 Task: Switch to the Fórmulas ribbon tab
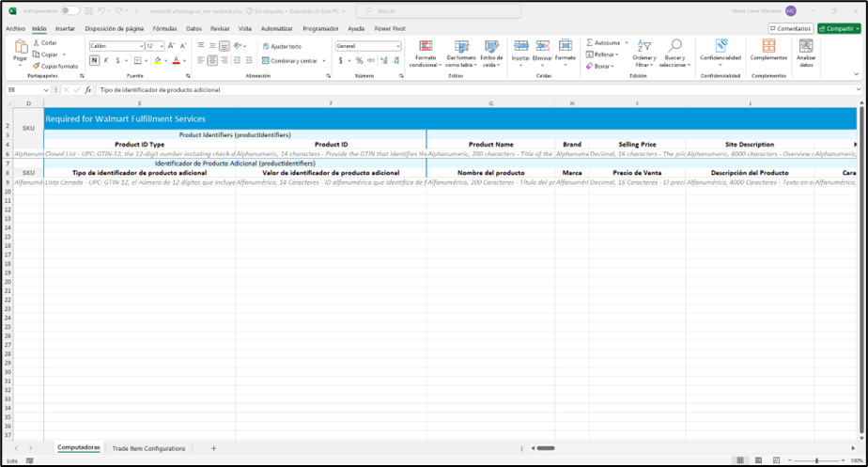164,28
